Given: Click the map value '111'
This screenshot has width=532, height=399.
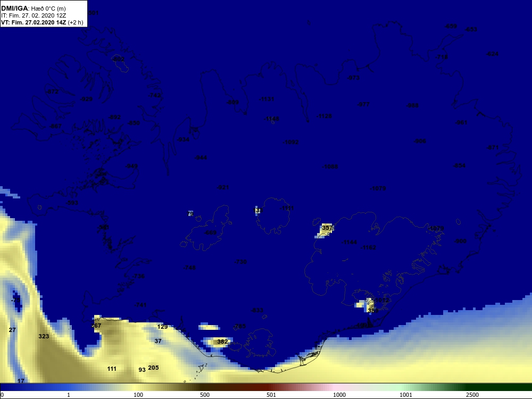Looking at the screenshot, I should [112, 369].
